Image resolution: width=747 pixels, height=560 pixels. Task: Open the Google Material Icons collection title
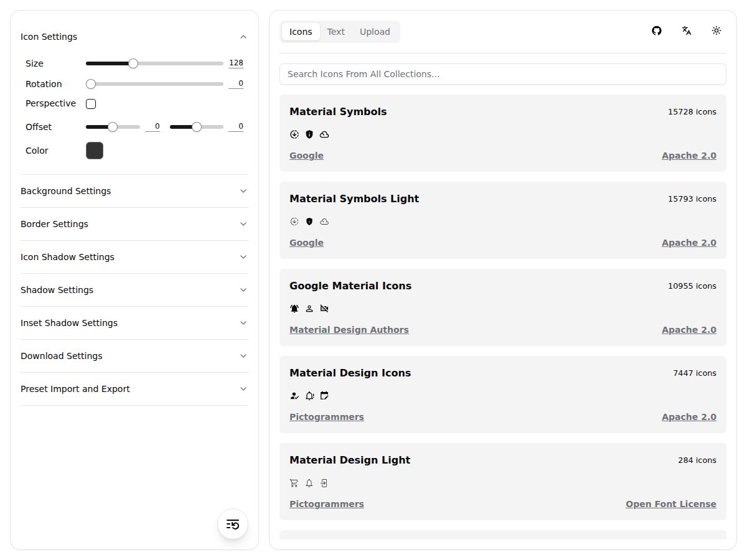coord(350,286)
